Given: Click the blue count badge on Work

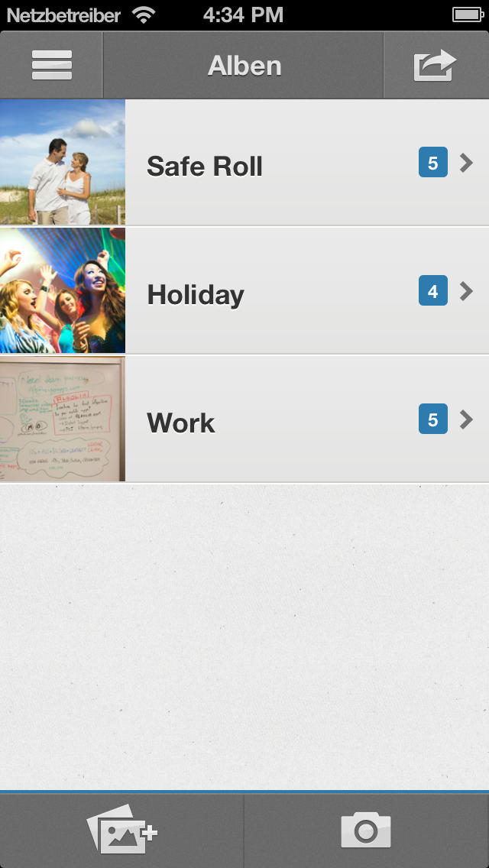Looking at the screenshot, I should point(433,419).
